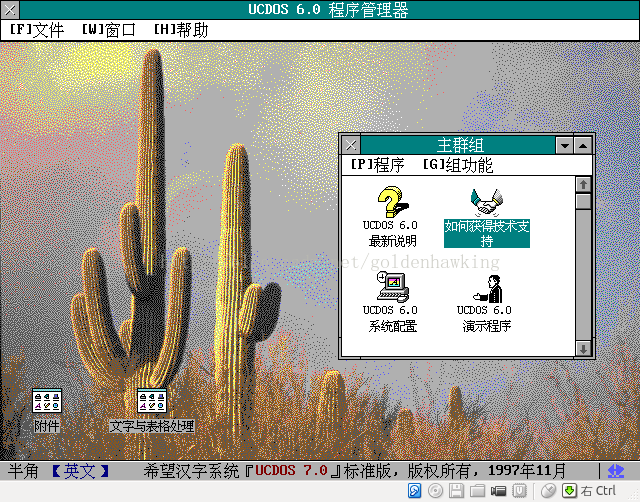Click the VirtualBox hard disk indicator icon

pyautogui.click(x=415, y=491)
